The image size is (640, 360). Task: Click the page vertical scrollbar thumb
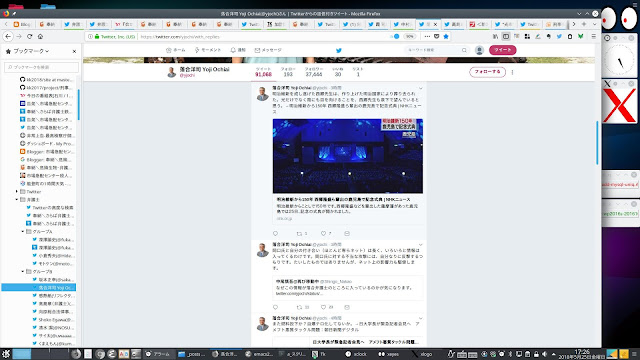click(597, 143)
